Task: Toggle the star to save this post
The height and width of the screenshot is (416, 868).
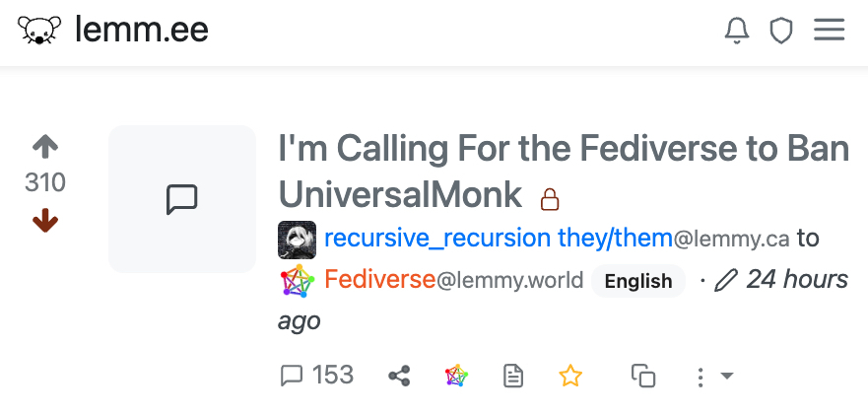Action: (x=570, y=377)
